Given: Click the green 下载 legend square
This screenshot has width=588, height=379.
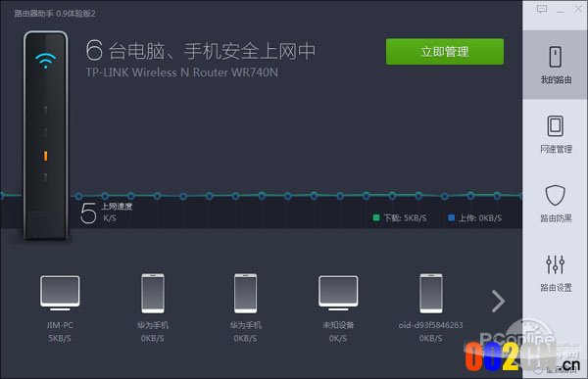Looking at the screenshot, I should 376,217.
